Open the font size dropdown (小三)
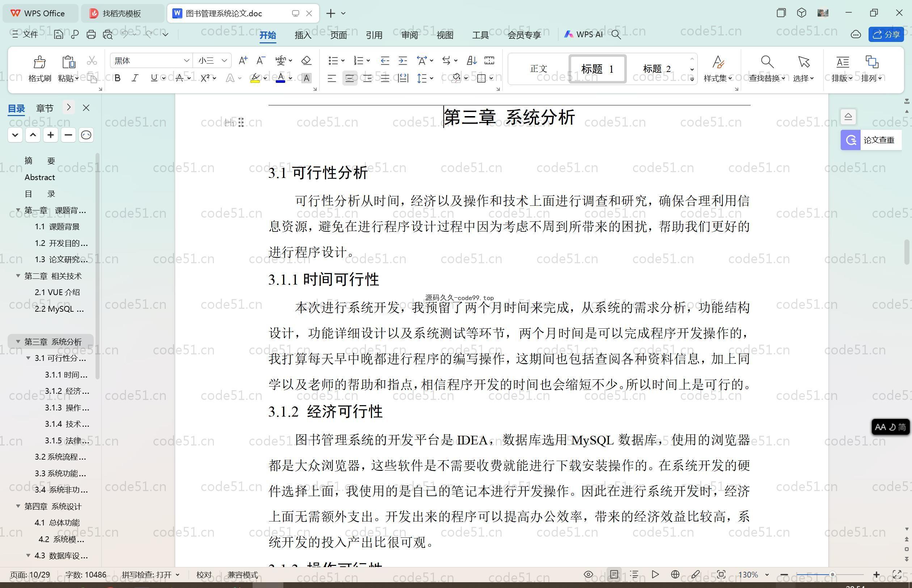Image resolution: width=912 pixels, height=588 pixels. (x=224, y=60)
